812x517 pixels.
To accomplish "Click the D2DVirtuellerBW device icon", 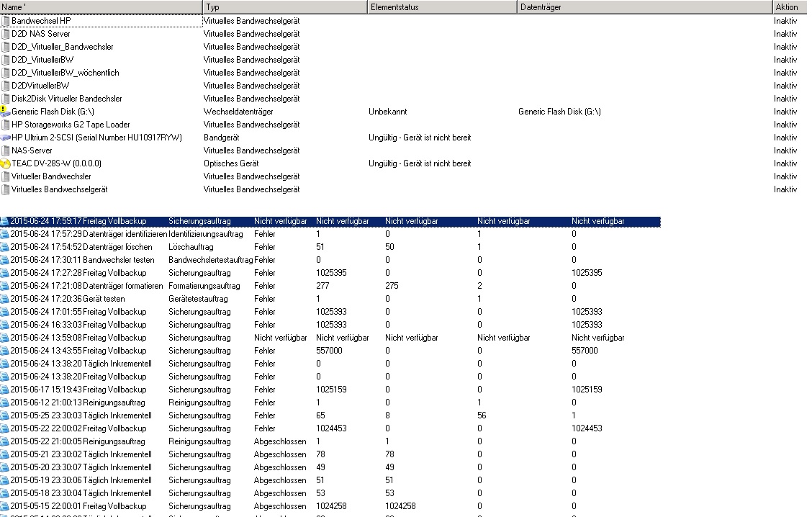I will click(6, 86).
